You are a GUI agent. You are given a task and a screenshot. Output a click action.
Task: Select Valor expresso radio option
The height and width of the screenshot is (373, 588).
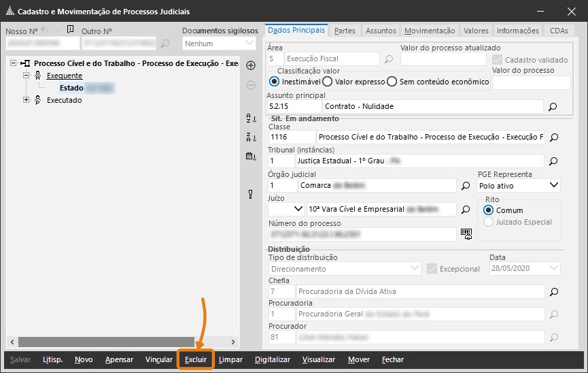tap(327, 82)
